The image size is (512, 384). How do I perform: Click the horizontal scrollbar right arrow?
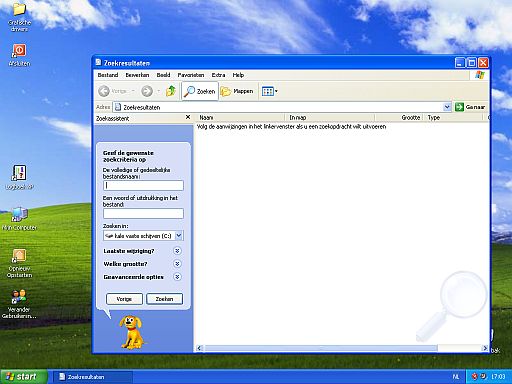point(485,348)
